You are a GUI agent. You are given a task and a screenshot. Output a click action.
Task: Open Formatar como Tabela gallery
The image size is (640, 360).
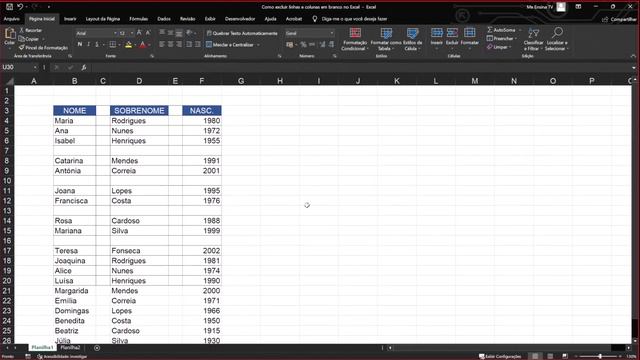tap(386, 39)
